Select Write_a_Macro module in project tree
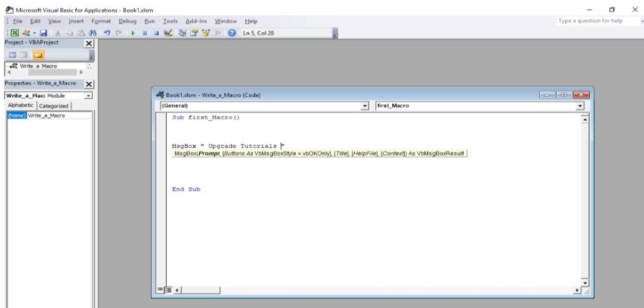The image size is (644, 308). click(38, 66)
